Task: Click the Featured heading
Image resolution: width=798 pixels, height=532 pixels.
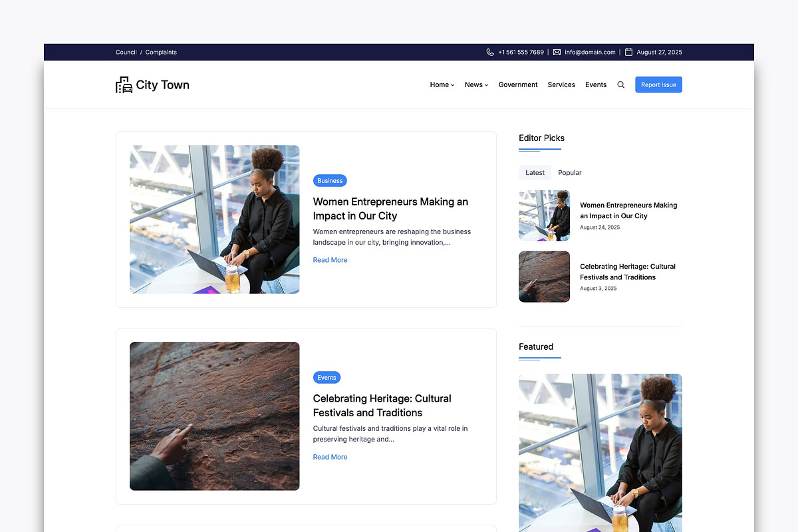Action: point(536,347)
